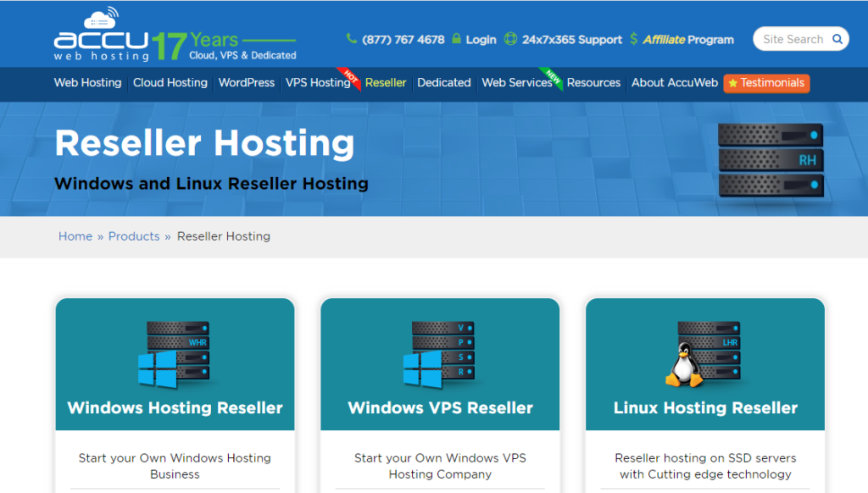Screen dimensions: 868x493
Task: Open 24x7x365 Support link
Action: tap(572, 39)
